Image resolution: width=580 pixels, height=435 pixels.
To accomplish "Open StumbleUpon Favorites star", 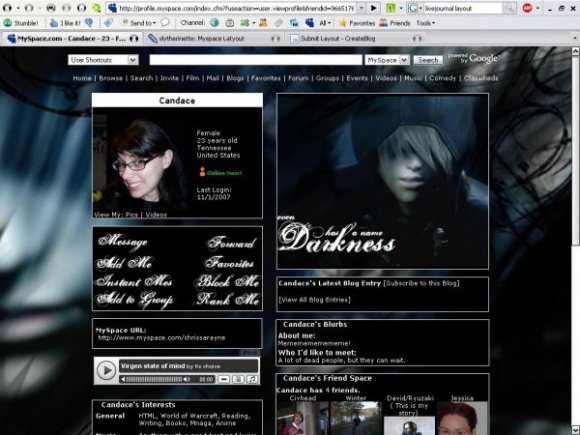I will click(357, 23).
